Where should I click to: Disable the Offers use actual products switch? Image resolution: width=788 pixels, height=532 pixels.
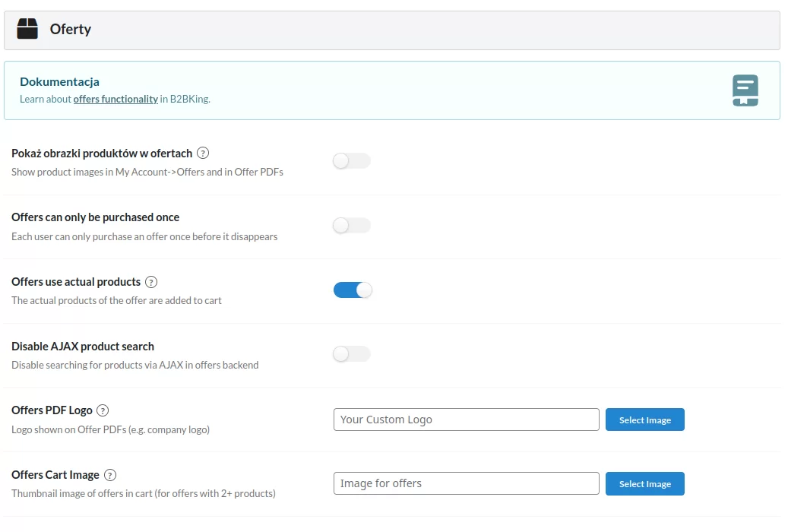(353, 290)
